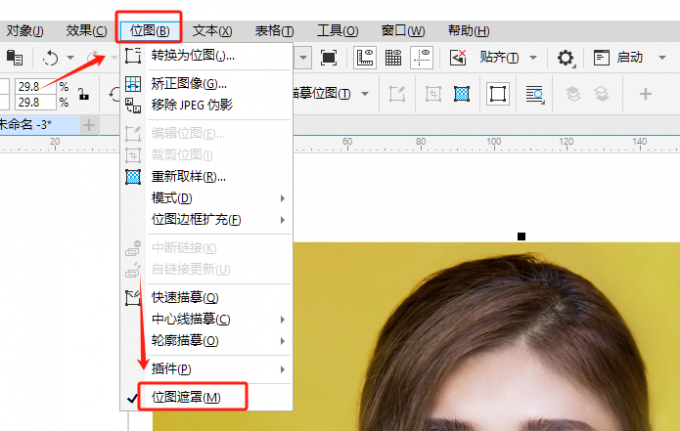Click the 转换为位图 menu icon

pos(133,56)
